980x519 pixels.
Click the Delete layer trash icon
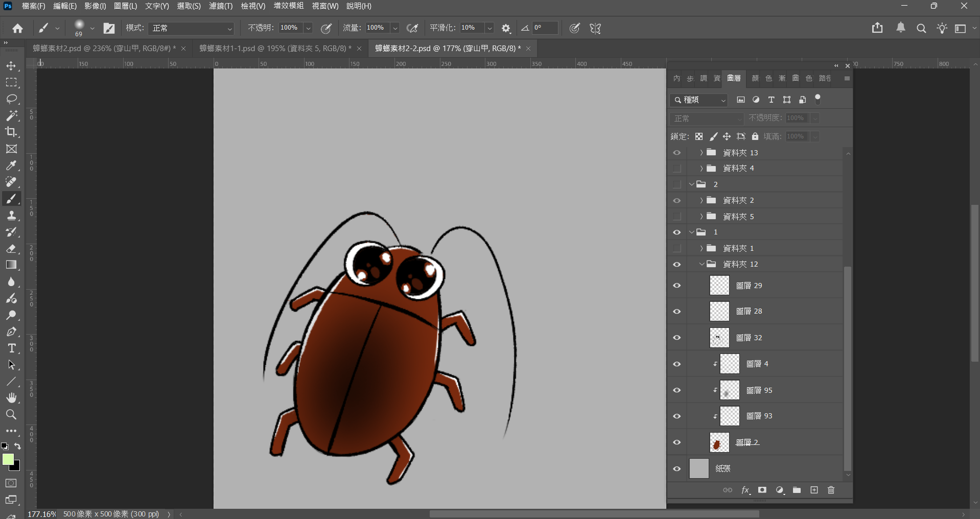[831, 490]
